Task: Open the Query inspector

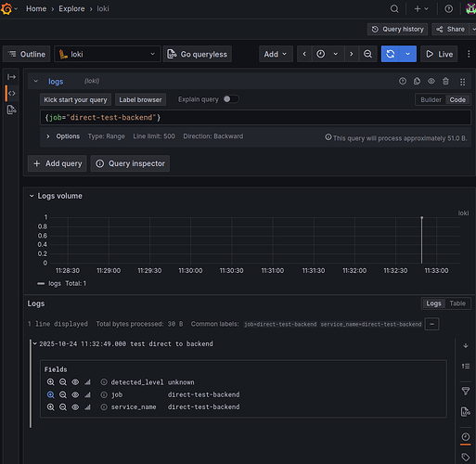Action: click(130, 163)
